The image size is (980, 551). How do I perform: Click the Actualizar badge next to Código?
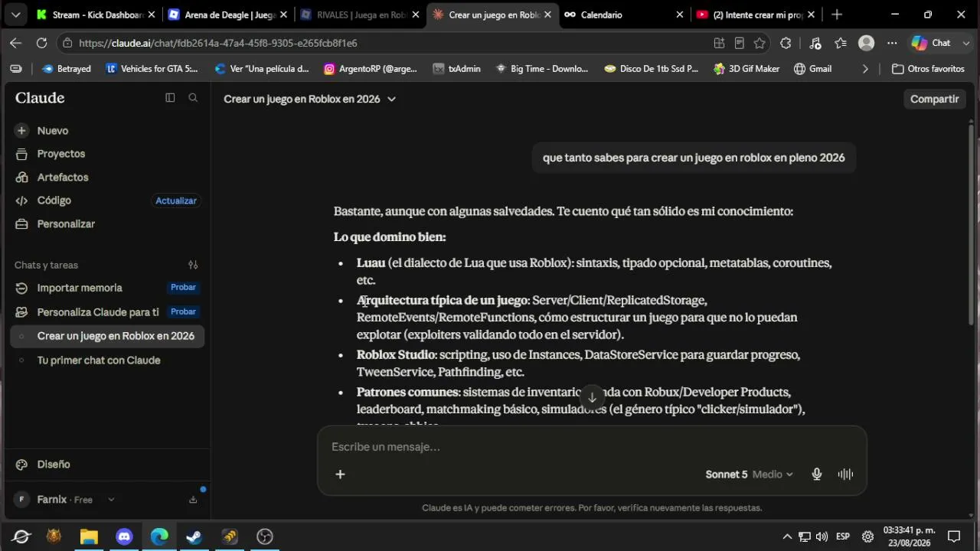(x=176, y=201)
